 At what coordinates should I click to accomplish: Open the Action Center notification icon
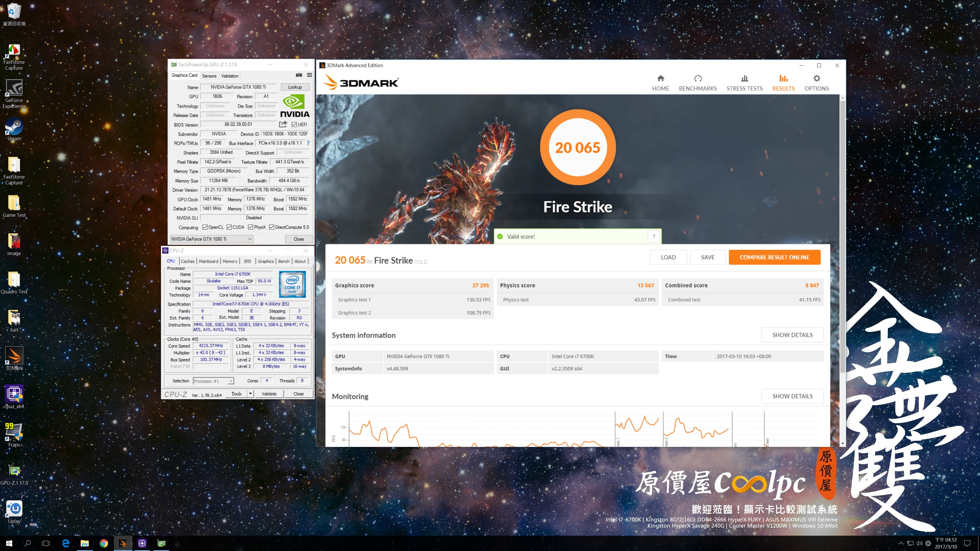tap(967, 543)
